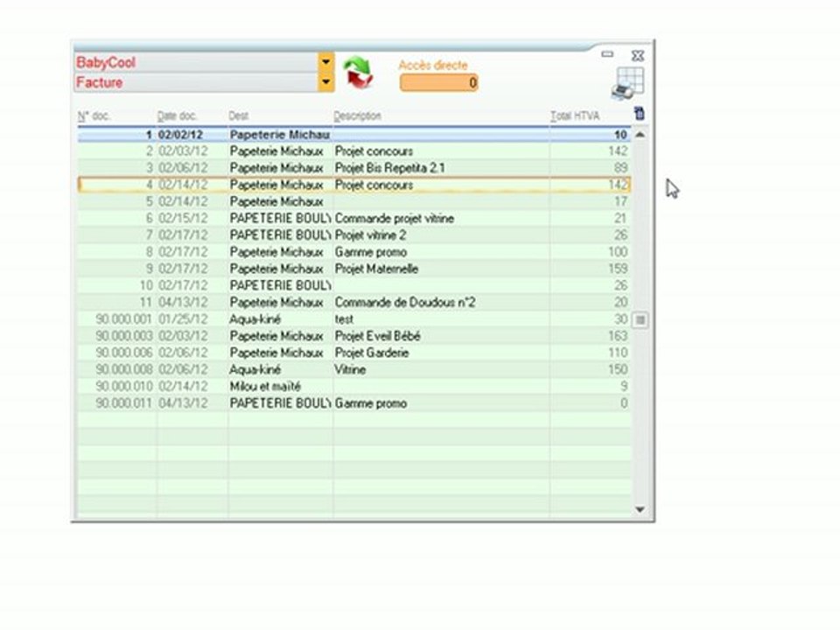Screen dimensions: 840x630
Task: Select the Milou et maïté row
Action: 354,386
